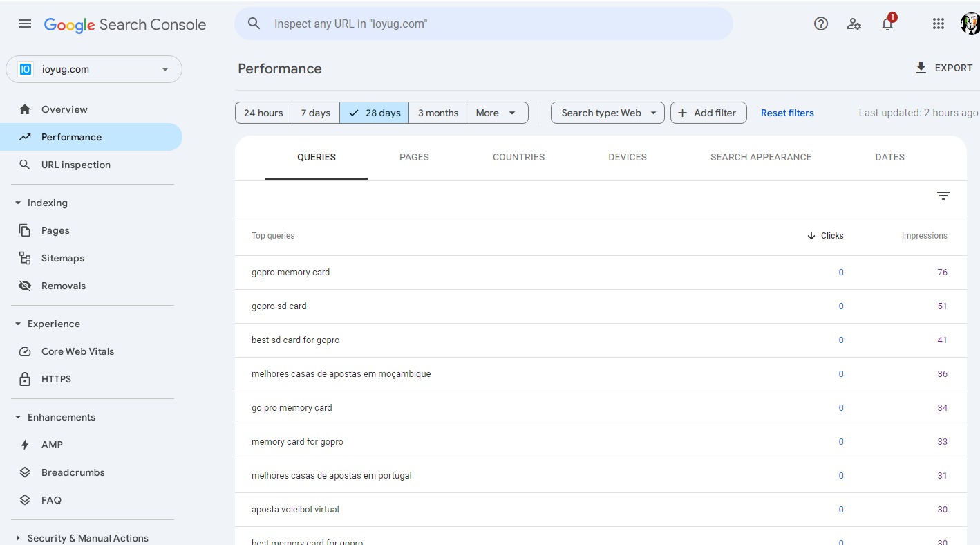Click the Performance trend icon

(x=25, y=137)
